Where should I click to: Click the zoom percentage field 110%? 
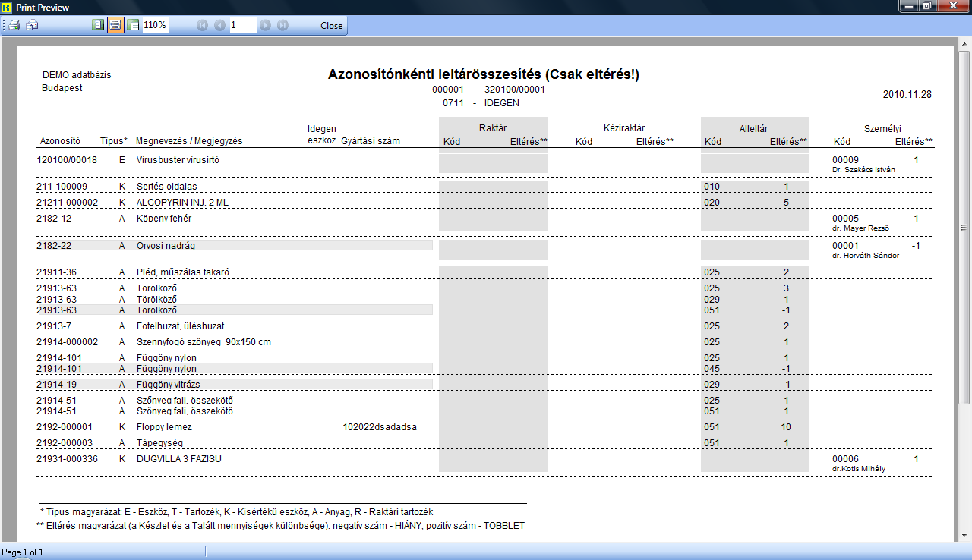click(156, 25)
